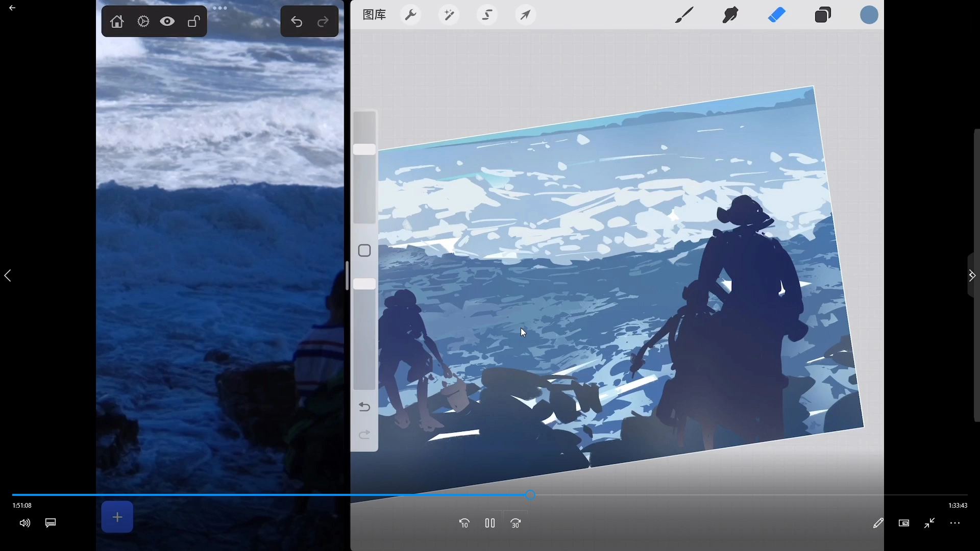980x551 pixels.
Task: Click the blue active color swatch
Action: (869, 15)
